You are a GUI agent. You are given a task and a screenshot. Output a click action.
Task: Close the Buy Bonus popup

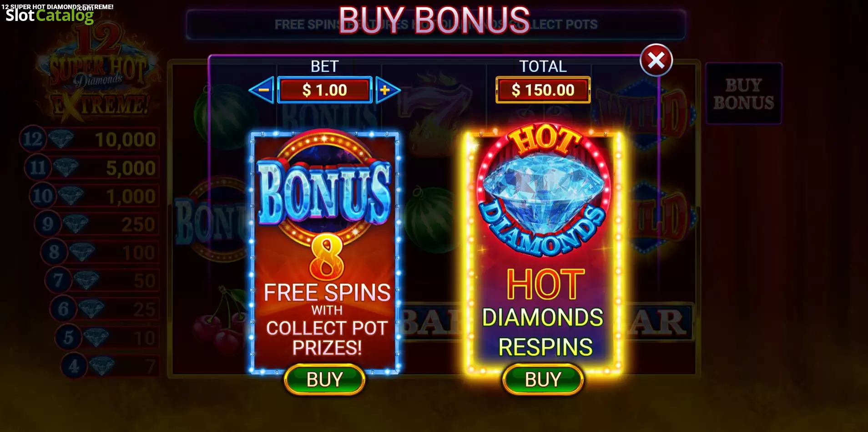point(656,60)
